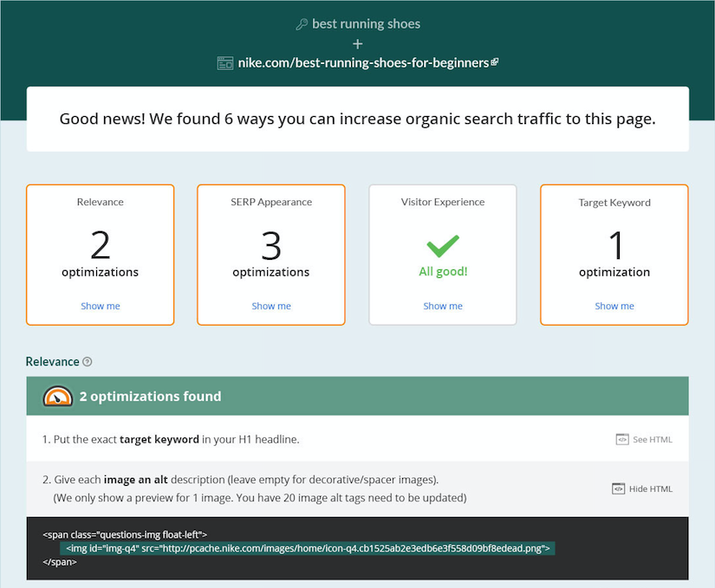This screenshot has width=715, height=588.
Task: Click the key icon beside best running shoes
Action: [302, 24]
